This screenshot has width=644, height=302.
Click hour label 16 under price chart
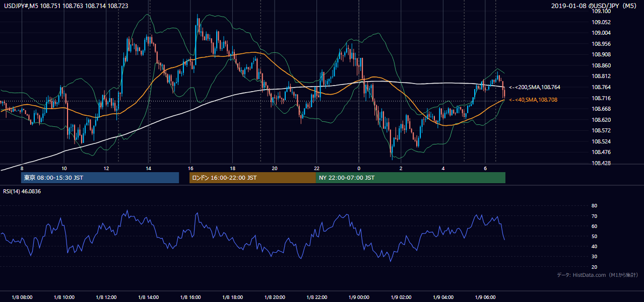click(x=190, y=168)
